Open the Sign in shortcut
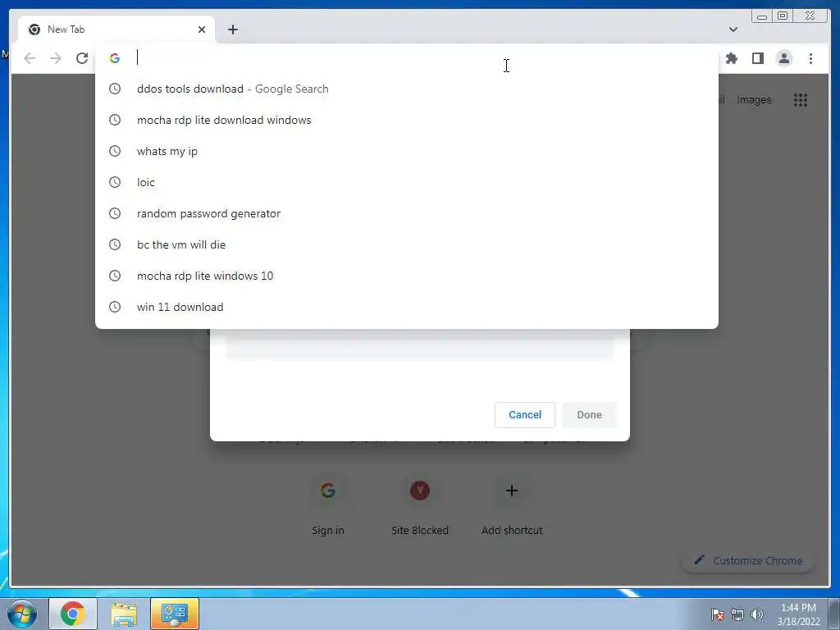This screenshot has width=840, height=630. tap(328, 506)
